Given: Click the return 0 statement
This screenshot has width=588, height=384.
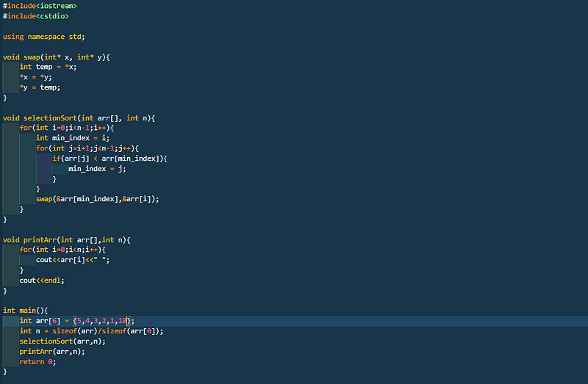Looking at the screenshot, I should click(x=38, y=362).
